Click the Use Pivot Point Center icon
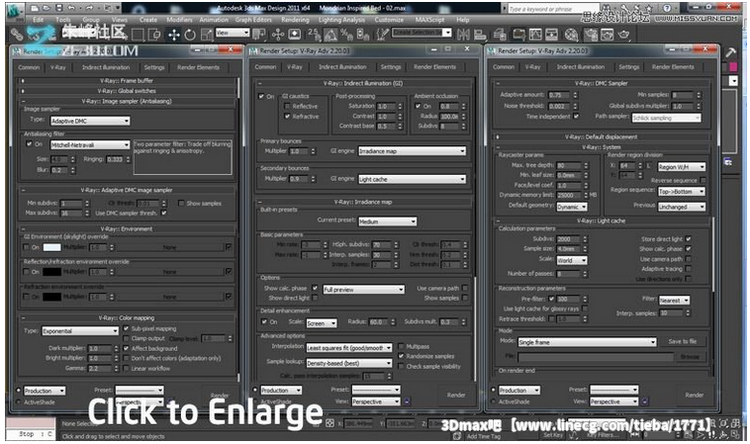Screen dimensions: 750x444 pyautogui.click(x=259, y=34)
